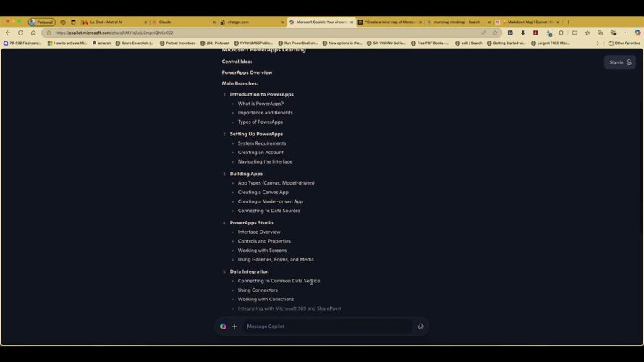Open the edX | Search bookmark
Image resolution: width=644 pixels, height=362 pixels.
click(469, 43)
